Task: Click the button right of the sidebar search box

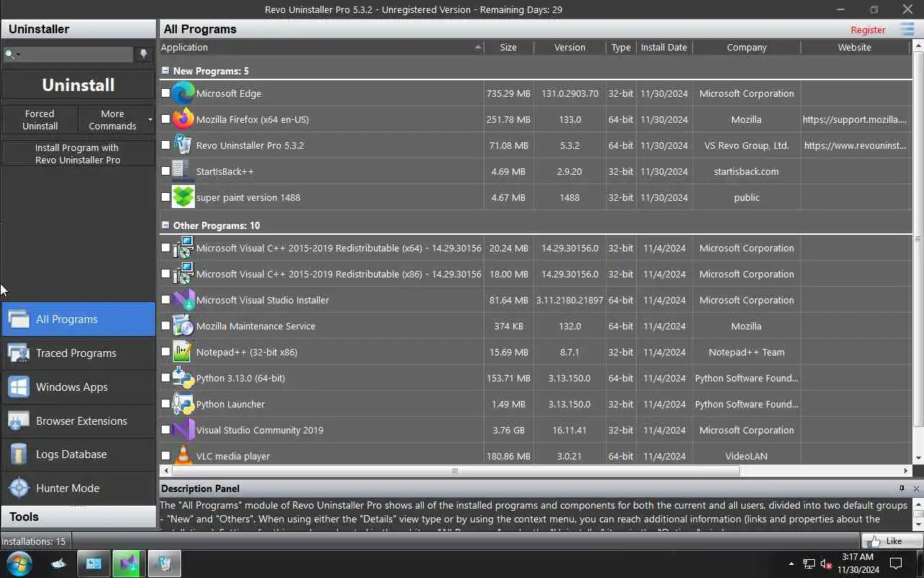Action: point(144,54)
